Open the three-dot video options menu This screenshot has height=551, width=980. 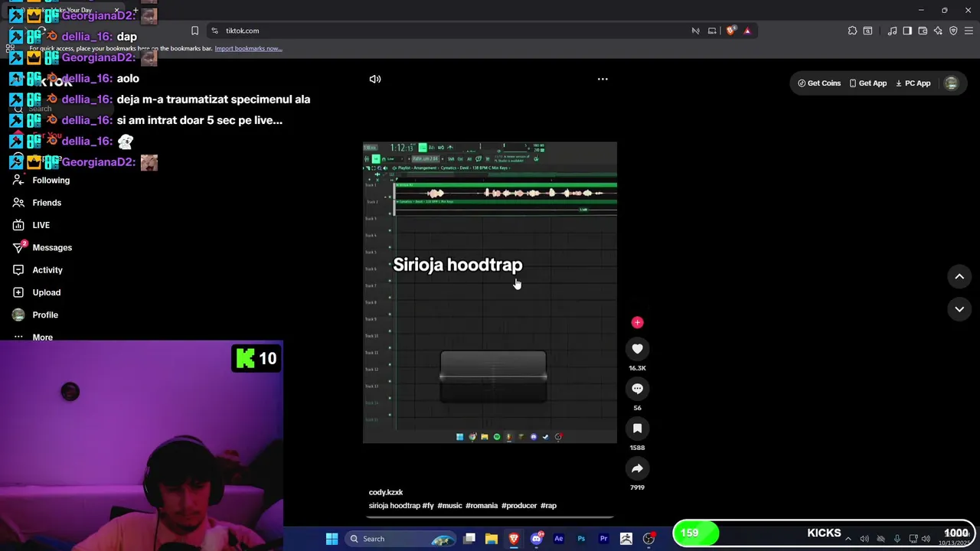603,79
